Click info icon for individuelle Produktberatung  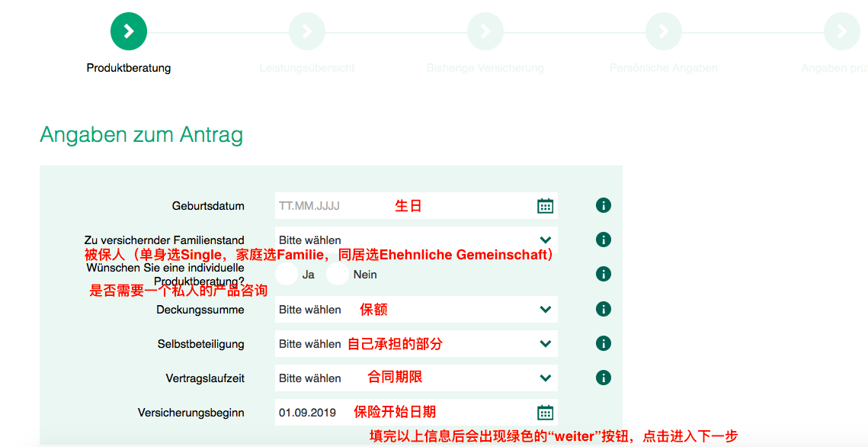[x=604, y=274]
